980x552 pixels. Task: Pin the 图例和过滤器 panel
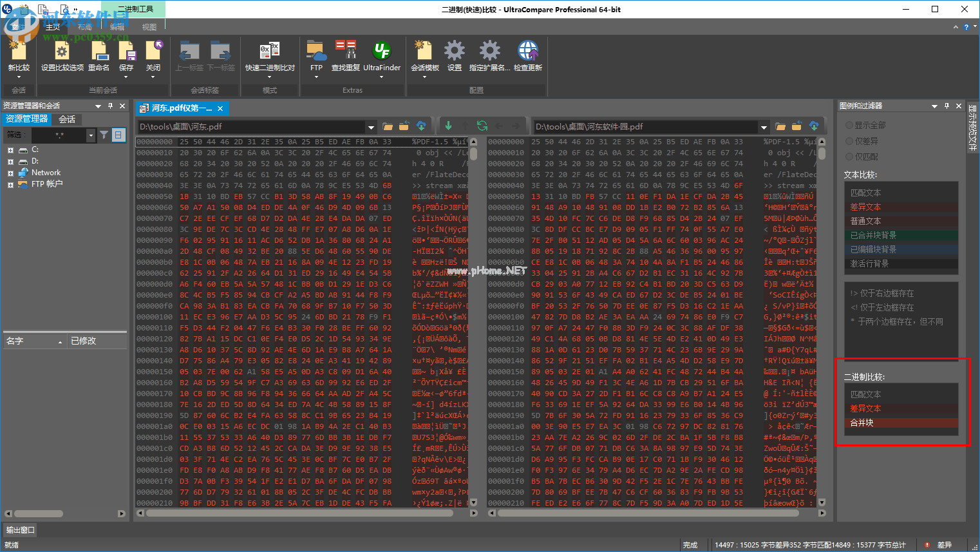coord(947,106)
